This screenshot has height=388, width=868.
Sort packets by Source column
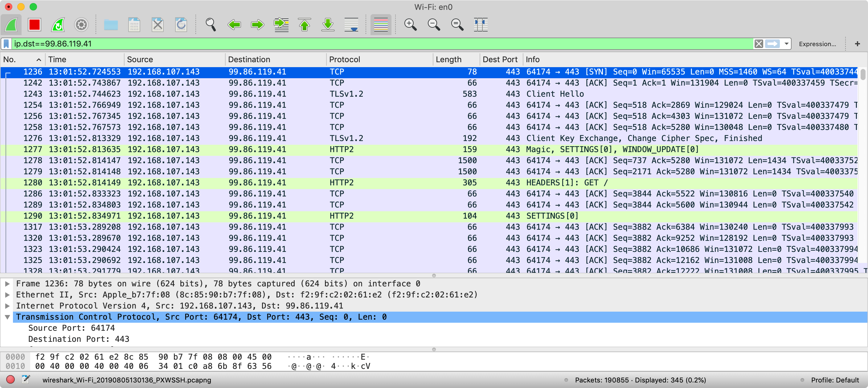[174, 59]
